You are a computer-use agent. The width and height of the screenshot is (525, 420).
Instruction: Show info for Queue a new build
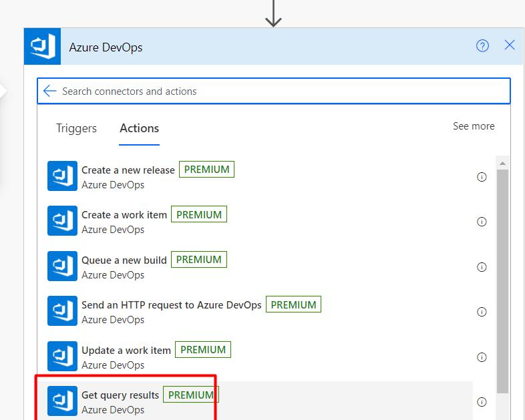point(482,267)
